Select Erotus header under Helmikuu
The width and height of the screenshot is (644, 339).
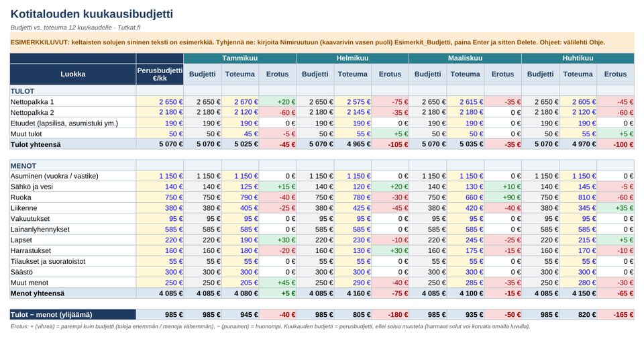click(x=390, y=74)
